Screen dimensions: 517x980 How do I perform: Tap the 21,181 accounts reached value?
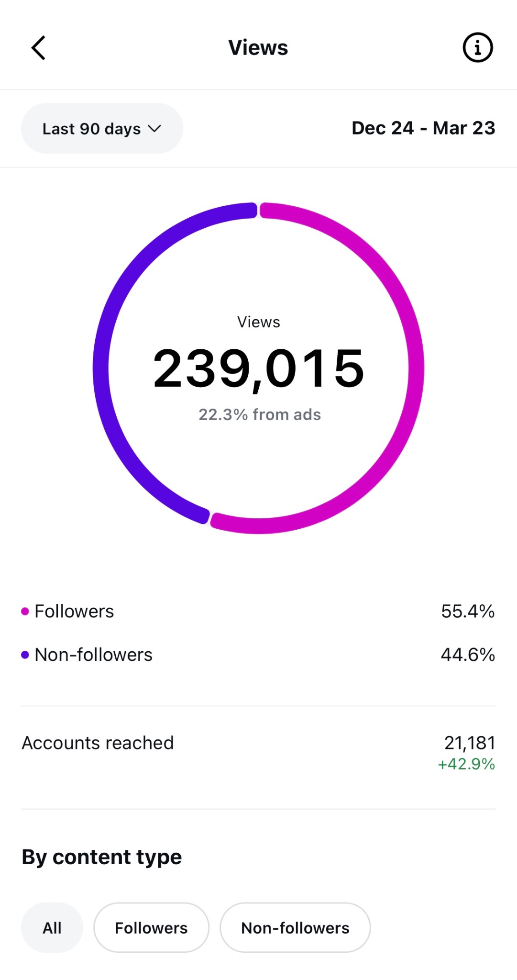click(470, 743)
